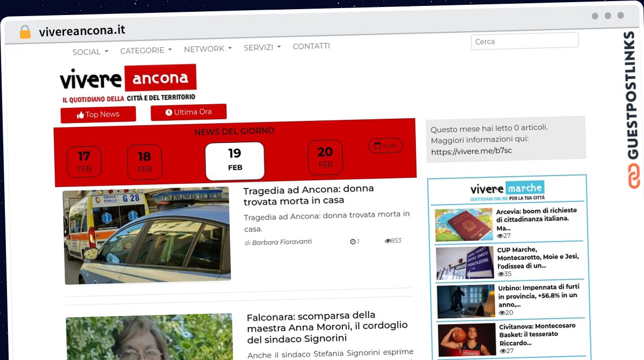Click into the Cerca search field
This screenshot has width=644, height=360.
click(x=525, y=41)
